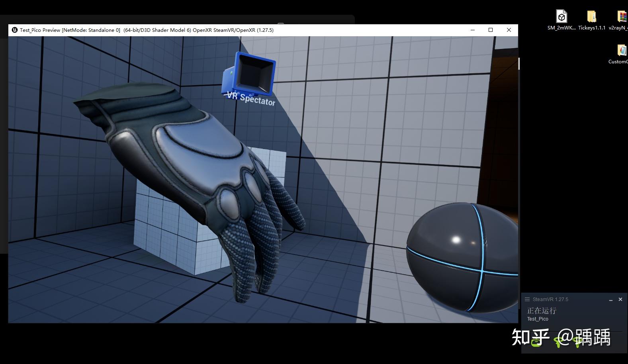Click the Unreal Engine logo in the title bar
Image resolution: width=628 pixels, height=364 pixels.
(x=15, y=30)
